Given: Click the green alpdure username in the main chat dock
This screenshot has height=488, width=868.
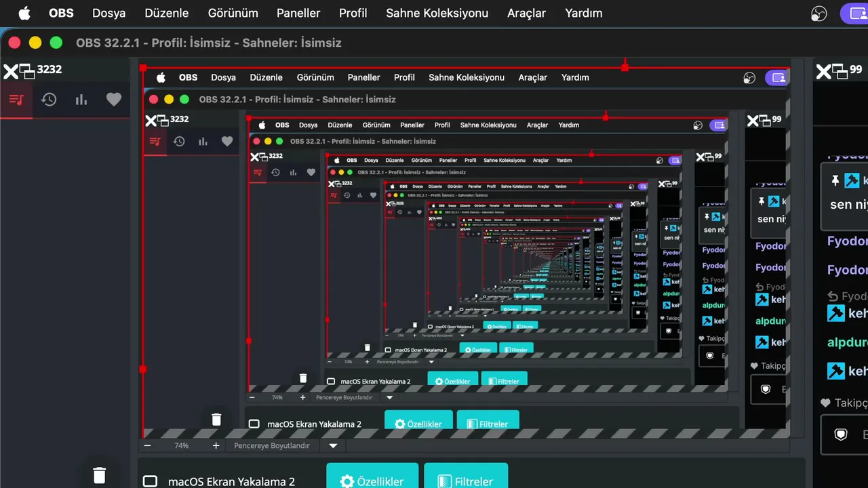Looking at the screenshot, I should tap(848, 342).
